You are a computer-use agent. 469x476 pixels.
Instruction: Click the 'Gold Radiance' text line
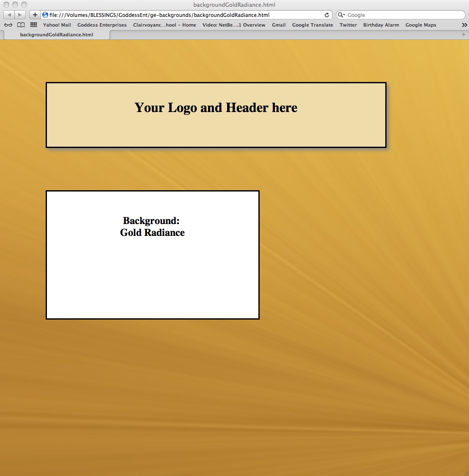pos(152,233)
